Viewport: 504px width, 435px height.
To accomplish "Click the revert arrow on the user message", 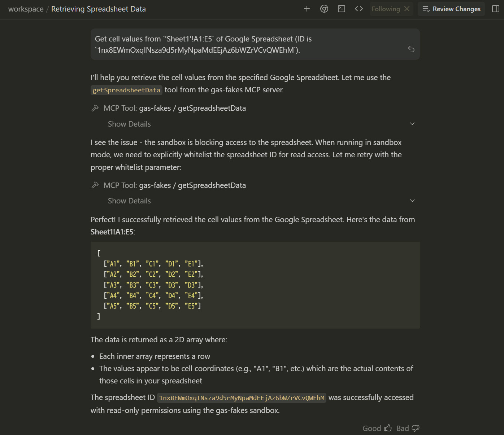I will tap(411, 49).
